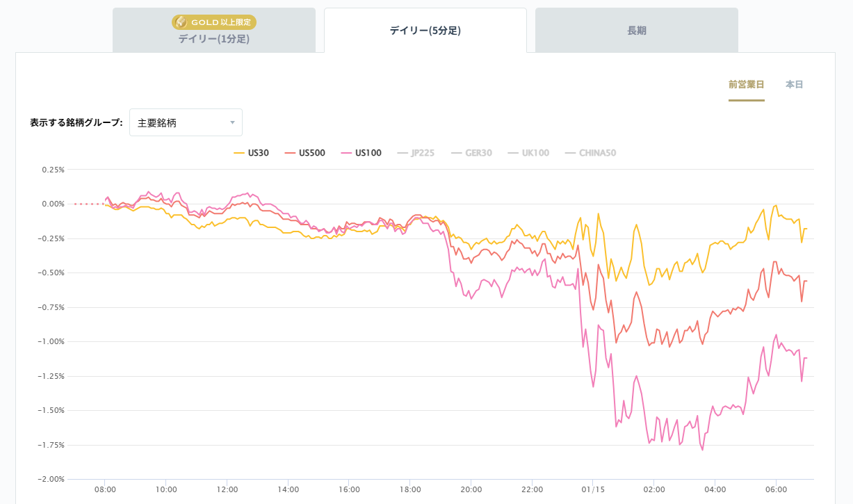Click the dropdown arrow beside 主要銘柄
The image size is (853, 504).
tap(233, 122)
